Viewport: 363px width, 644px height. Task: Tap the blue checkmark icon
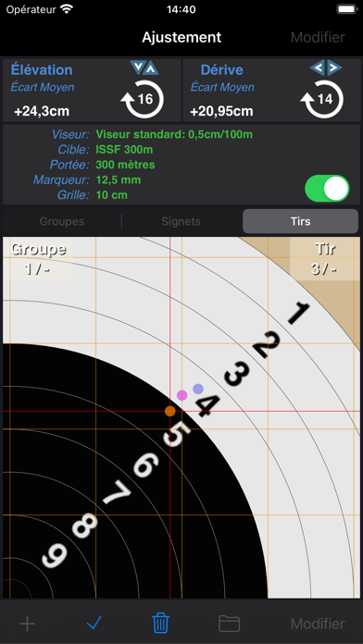click(x=94, y=624)
